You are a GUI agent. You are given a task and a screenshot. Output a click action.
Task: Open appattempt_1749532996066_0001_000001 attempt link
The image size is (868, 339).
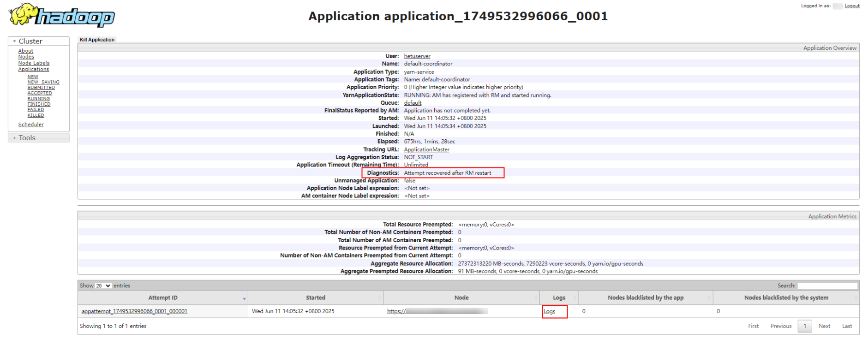134,311
